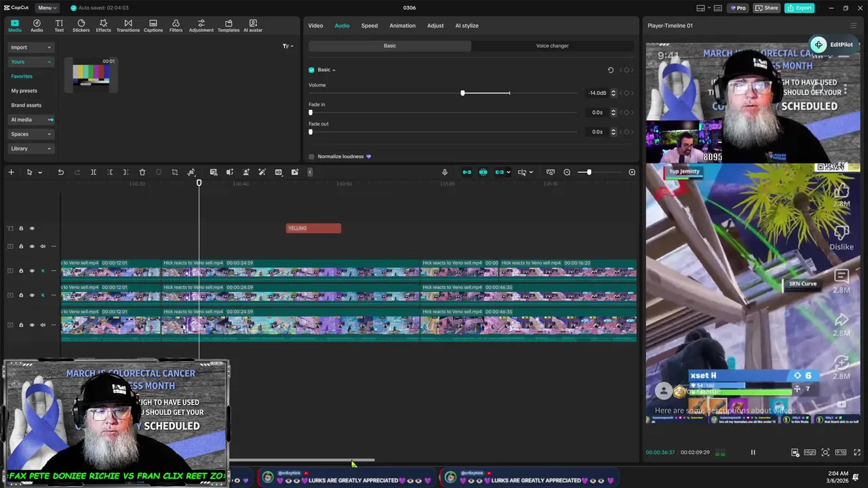The height and width of the screenshot is (488, 868).
Task: Switch to the Video properties tab
Action: (x=316, y=26)
